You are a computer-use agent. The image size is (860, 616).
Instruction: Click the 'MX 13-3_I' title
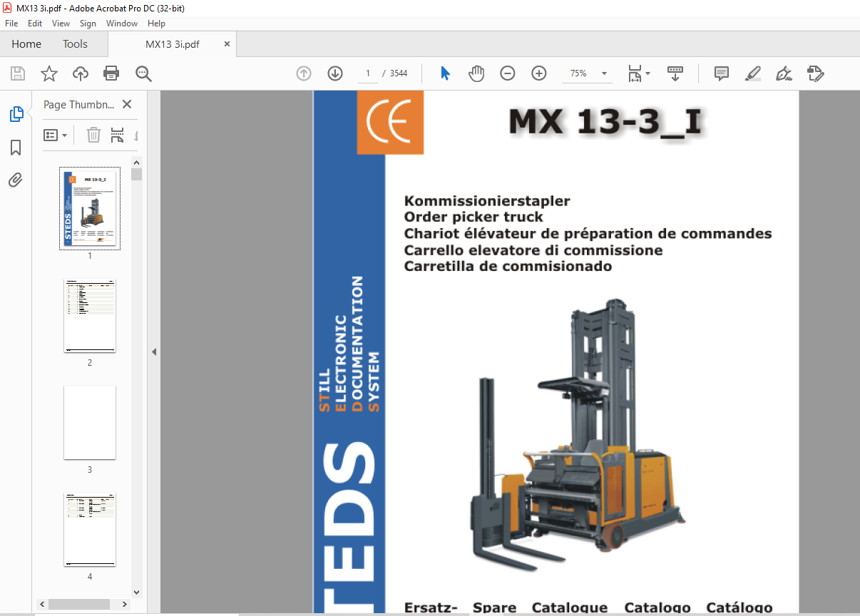pyautogui.click(x=606, y=123)
